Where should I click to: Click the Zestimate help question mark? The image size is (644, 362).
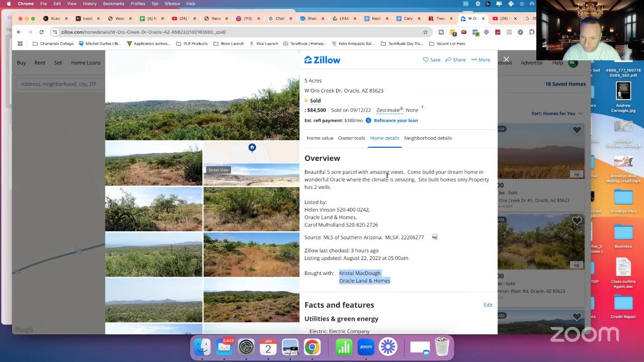pyautogui.click(x=422, y=108)
